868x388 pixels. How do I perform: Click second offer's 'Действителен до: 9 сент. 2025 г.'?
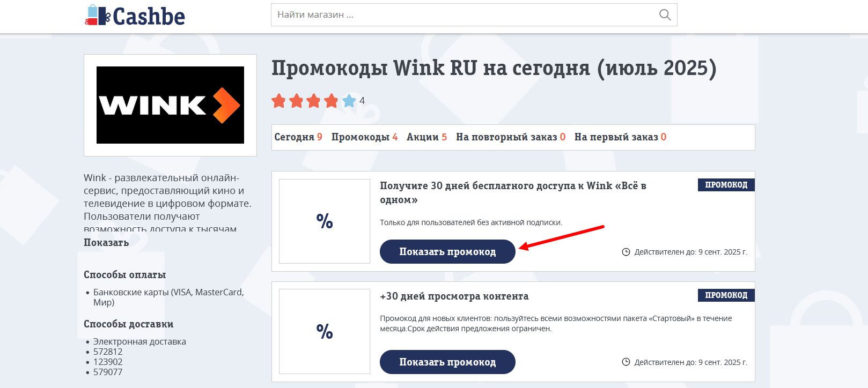click(691, 362)
